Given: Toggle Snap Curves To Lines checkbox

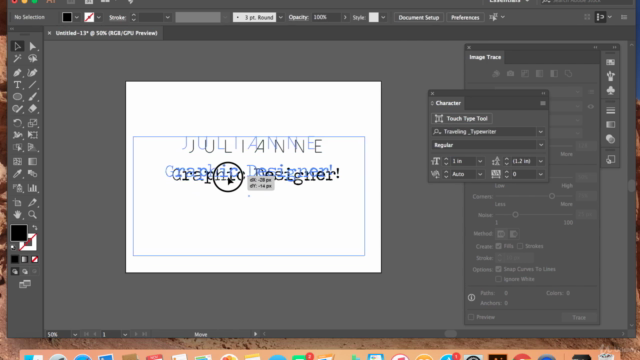Looking at the screenshot, I should (x=498, y=269).
